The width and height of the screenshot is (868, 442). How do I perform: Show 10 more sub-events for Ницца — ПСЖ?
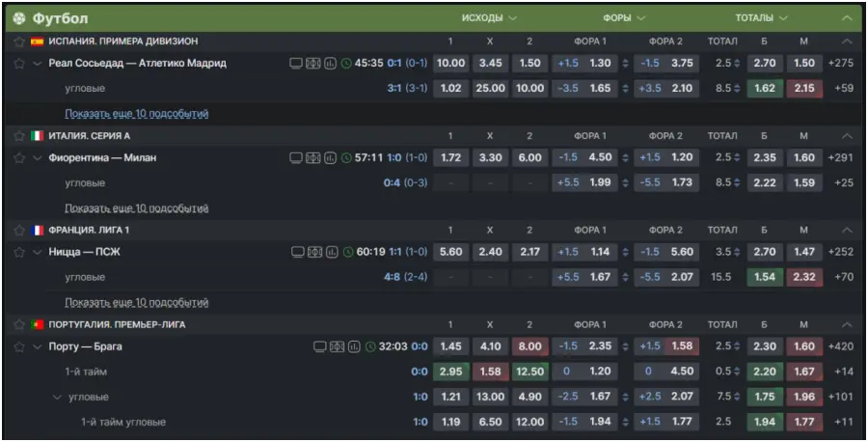(x=137, y=302)
